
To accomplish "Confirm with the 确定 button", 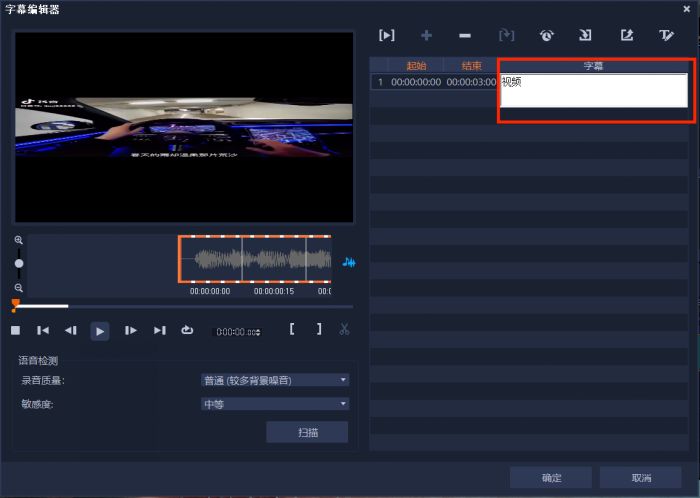I will (551, 477).
